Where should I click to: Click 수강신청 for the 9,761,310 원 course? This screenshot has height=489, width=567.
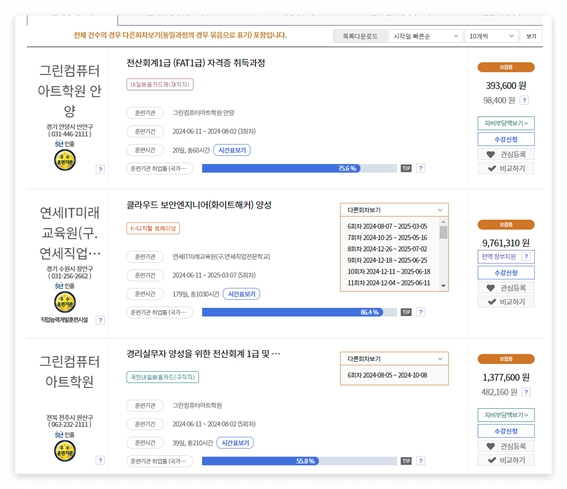click(506, 273)
